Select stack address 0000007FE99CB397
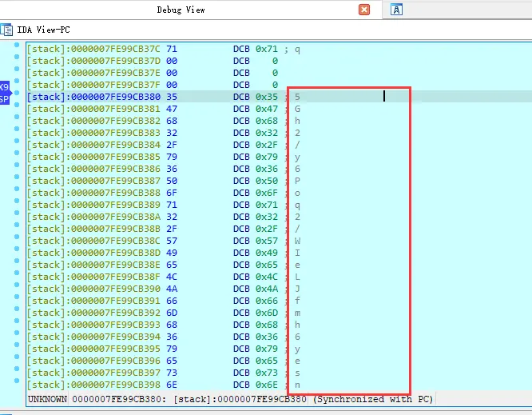 (93, 373)
